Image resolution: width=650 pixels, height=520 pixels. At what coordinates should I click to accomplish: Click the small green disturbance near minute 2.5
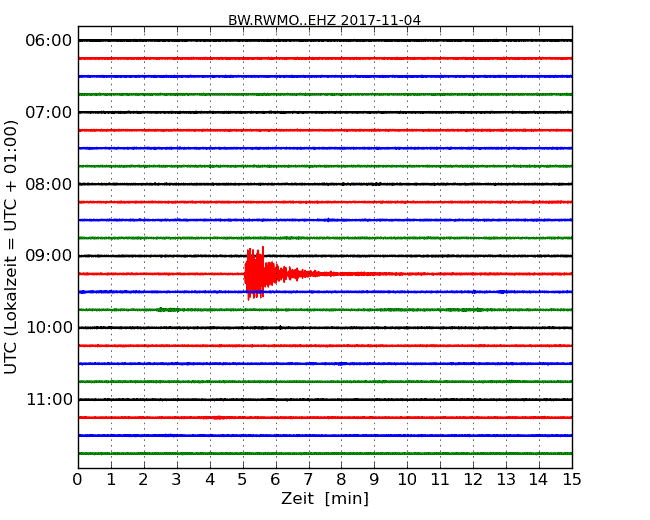[x=168, y=310]
